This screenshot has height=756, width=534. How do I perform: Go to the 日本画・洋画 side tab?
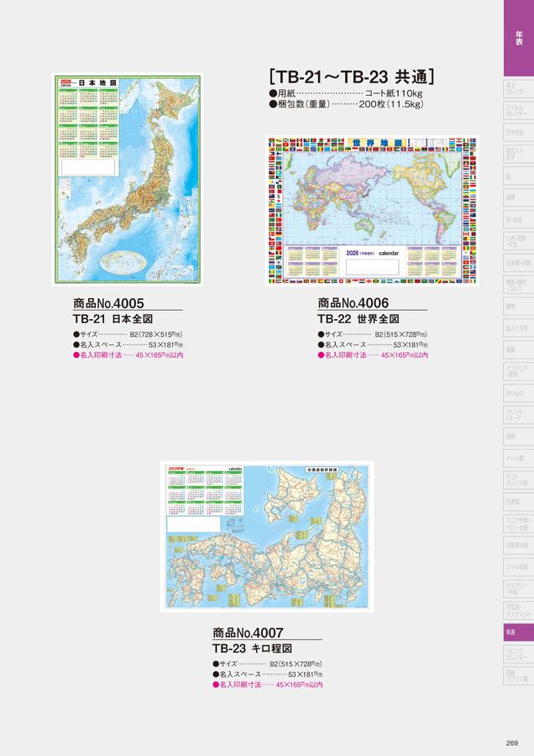[519, 263]
